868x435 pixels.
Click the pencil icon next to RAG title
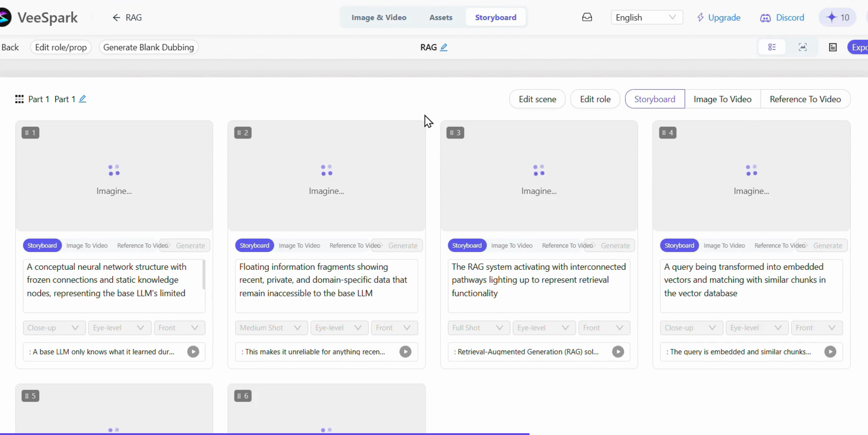(x=444, y=47)
